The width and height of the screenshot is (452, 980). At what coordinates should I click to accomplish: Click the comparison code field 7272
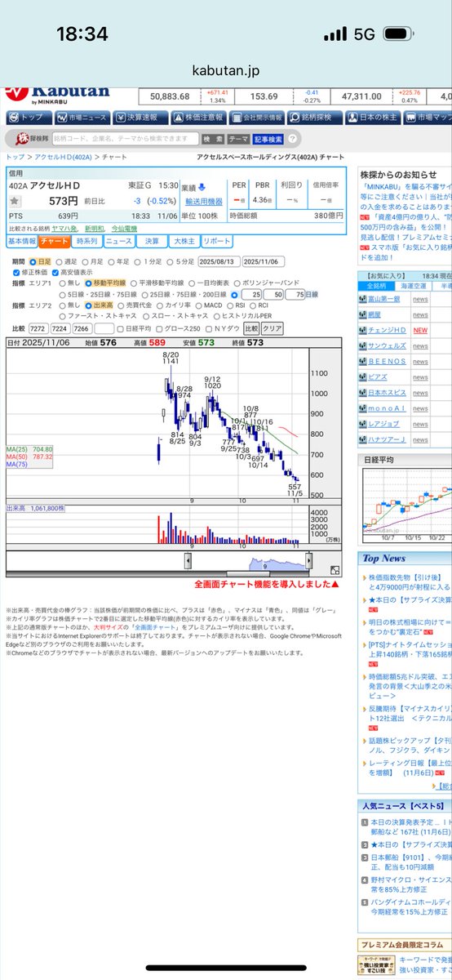(39, 327)
